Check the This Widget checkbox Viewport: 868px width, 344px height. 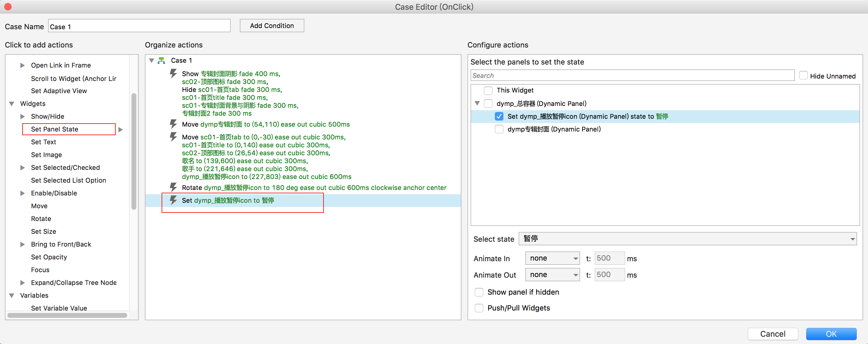[488, 90]
